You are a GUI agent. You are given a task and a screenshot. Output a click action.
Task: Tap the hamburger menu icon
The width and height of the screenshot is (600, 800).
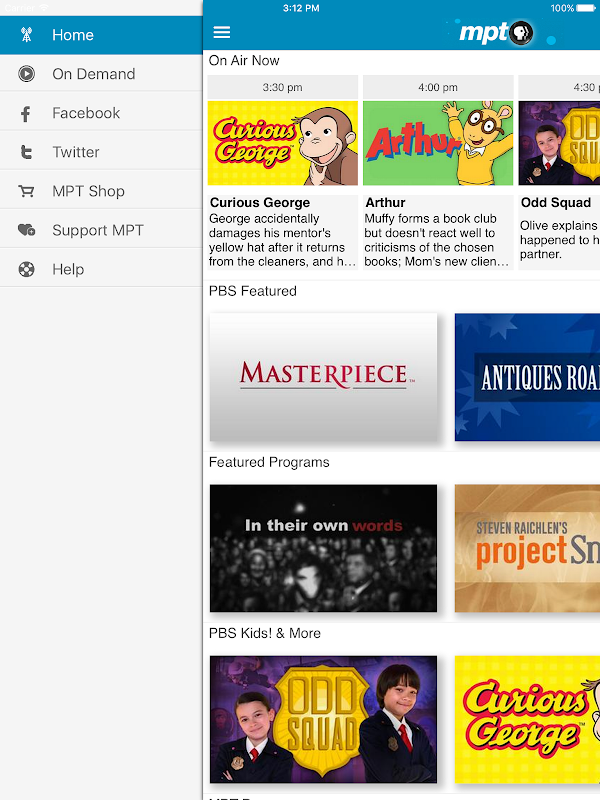[222, 33]
